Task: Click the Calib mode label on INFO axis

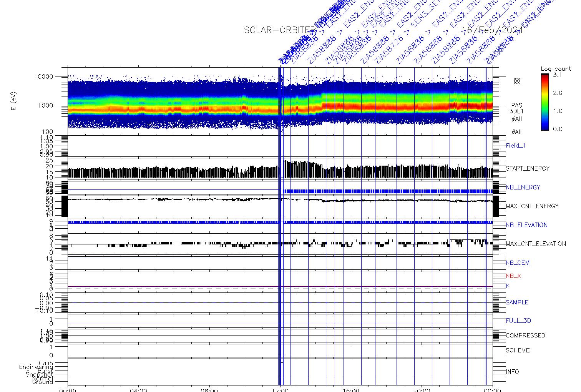Action: [46, 363]
